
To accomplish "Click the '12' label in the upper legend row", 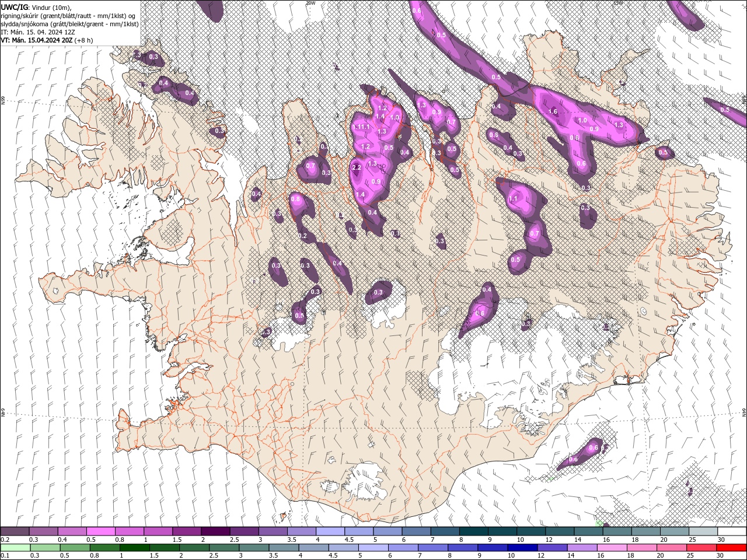I will pyautogui.click(x=549, y=540).
